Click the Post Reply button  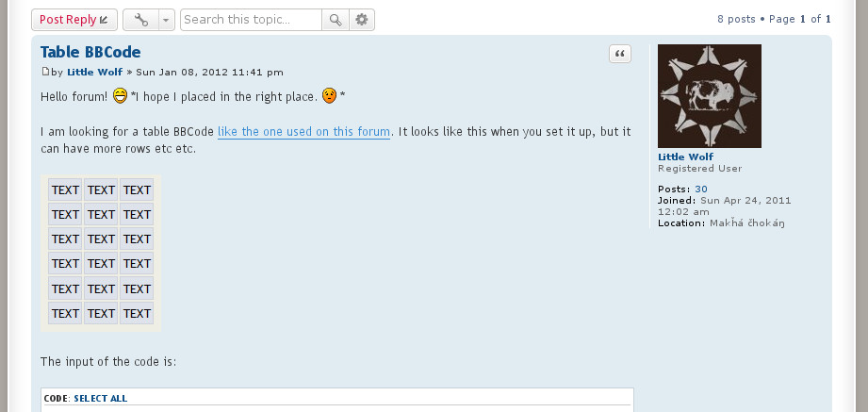[74, 20]
